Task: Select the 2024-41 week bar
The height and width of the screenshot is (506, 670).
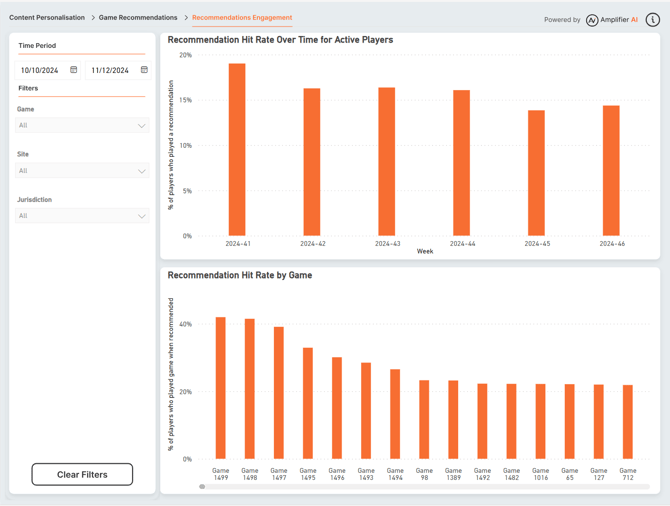Action: point(237,150)
